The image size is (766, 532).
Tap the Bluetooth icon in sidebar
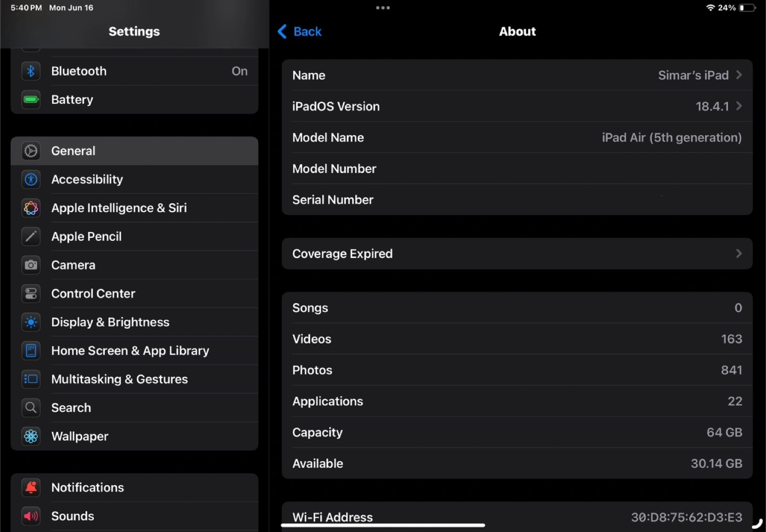(31, 71)
